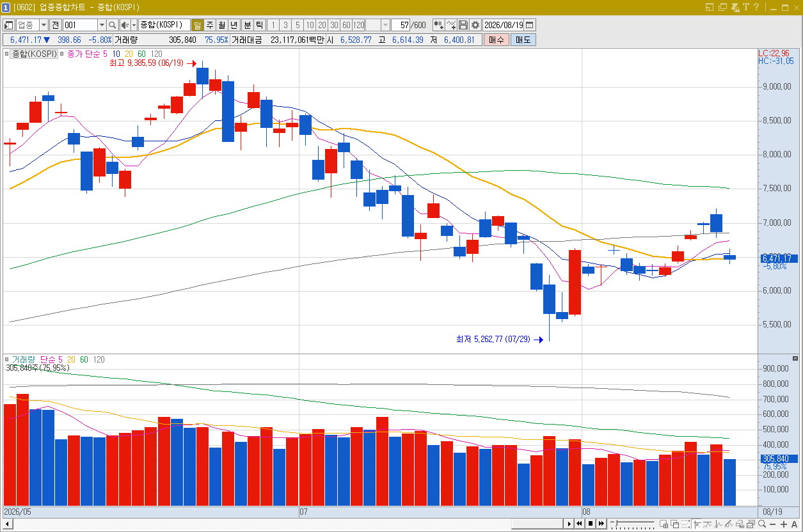The height and width of the screenshot is (532, 803).
Task: Click the fast-forward button in bottom bar
Action: point(601,524)
